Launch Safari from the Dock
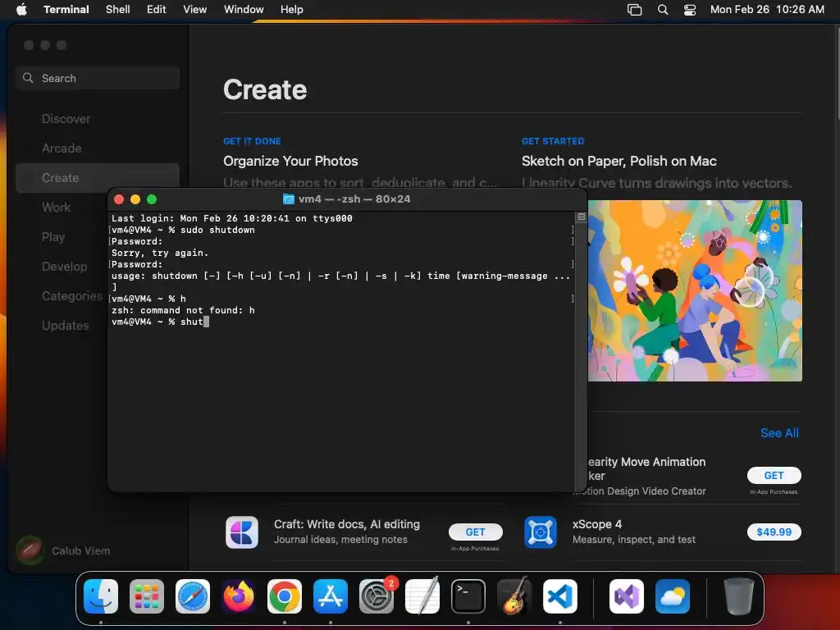Image resolution: width=840 pixels, height=630 pixels. point(193,596)
